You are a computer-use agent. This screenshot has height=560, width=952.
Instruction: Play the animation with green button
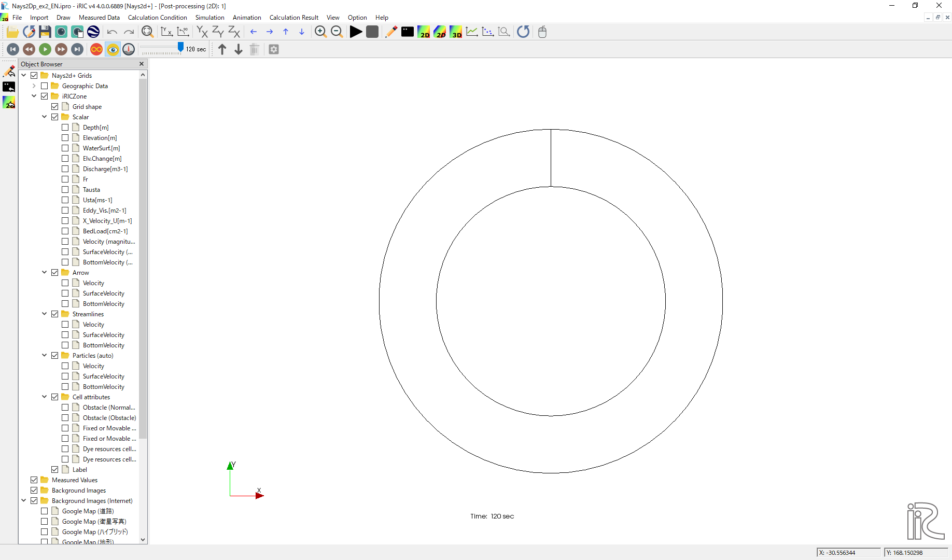pos(45,49)
